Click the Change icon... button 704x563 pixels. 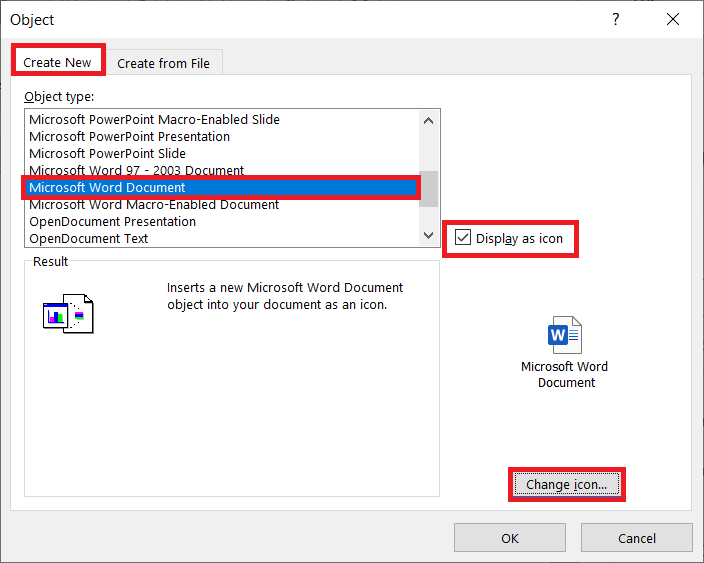[566, 484]
